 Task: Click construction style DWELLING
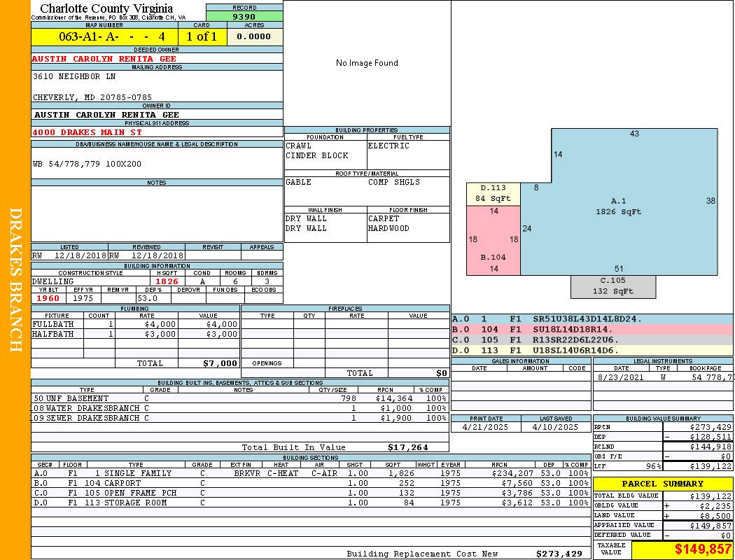click(x=53, y=281)
